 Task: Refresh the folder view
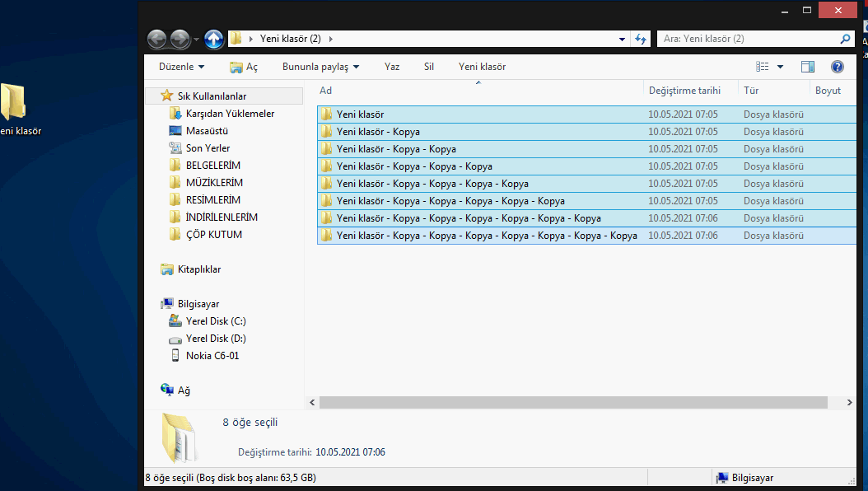pyautogui.click(x=641, y=39)
